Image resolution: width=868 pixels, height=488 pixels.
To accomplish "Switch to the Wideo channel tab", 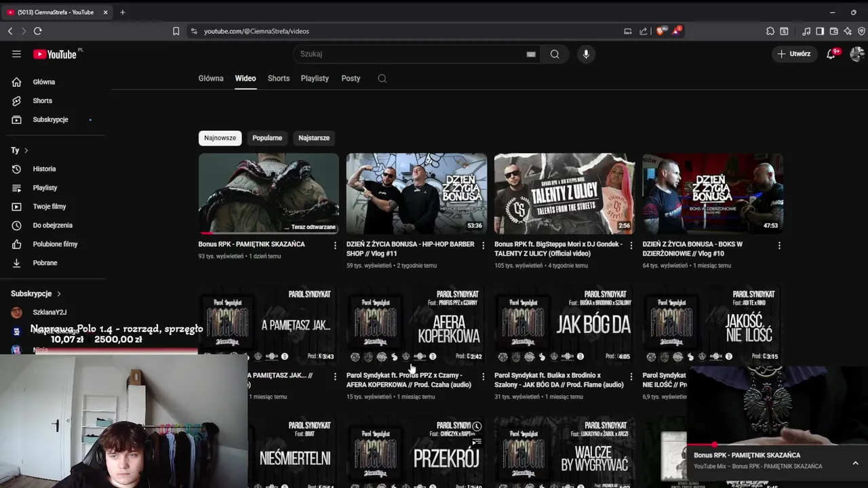I will 245,79.
